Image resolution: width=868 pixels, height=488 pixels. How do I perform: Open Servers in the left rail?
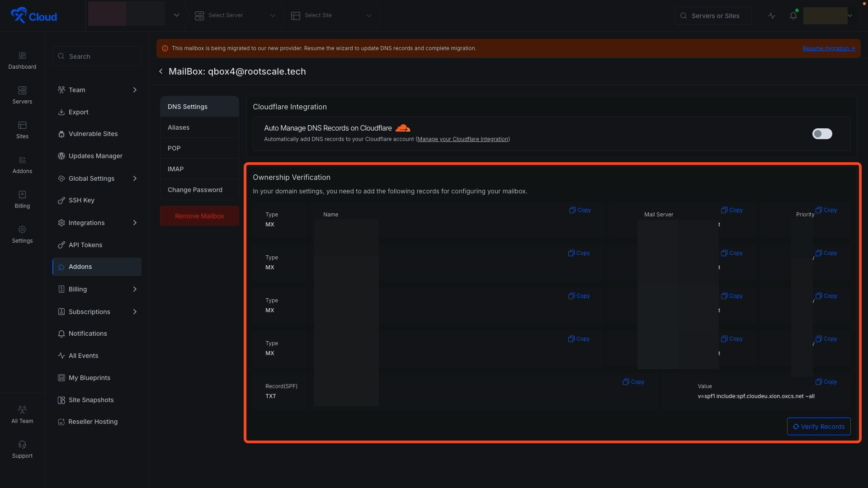point(22,95)
